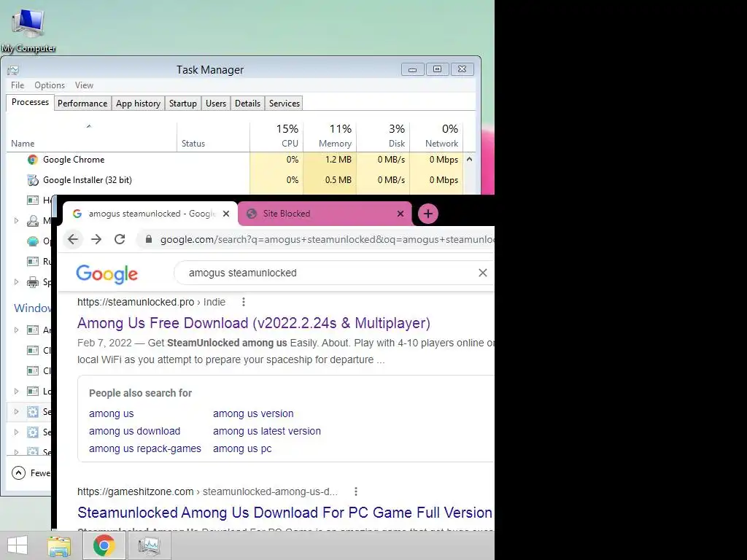Open the Details tab
Viewport: 747px width, 560px height.
pos(248,104)
